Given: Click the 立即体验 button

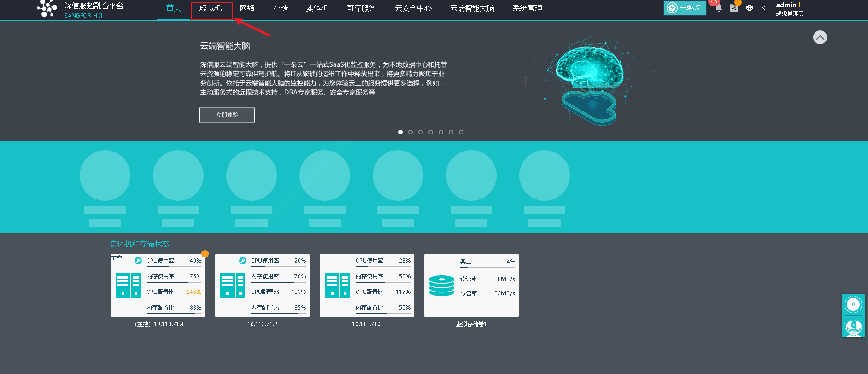Looking at the screenshot, I should click(227, 115).
